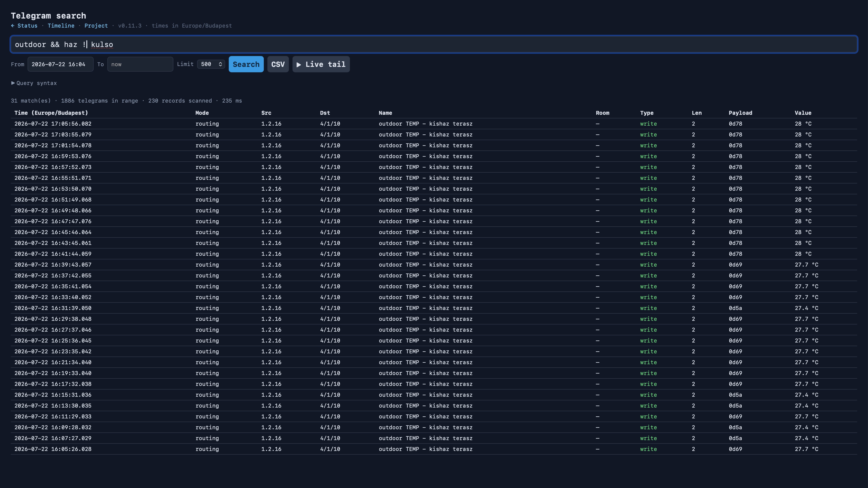Select timestamp 2026-07-22 16:05:26.028
Image resolution: width=868 pixels, height=488 pixels.
coord(53,449)
